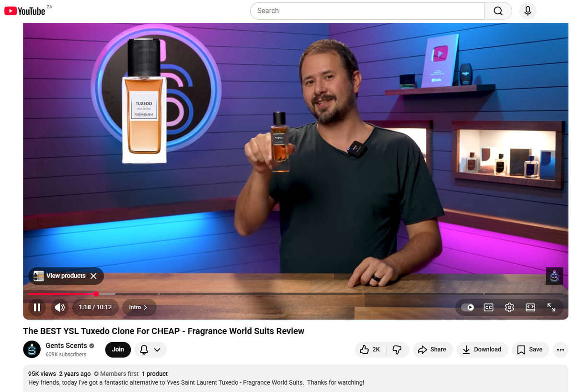The image size is (575, 392).
Task: Open video settings gear
Action: point(509,307)
